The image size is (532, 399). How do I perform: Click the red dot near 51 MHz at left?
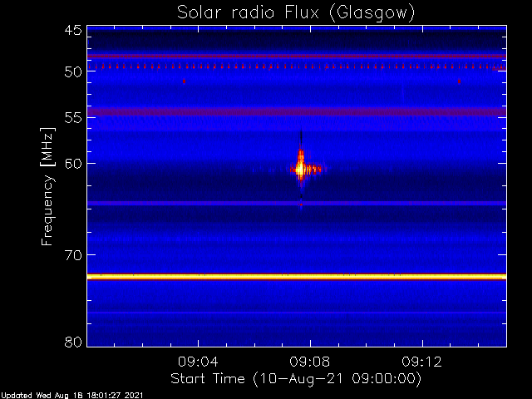click(184, 81)
